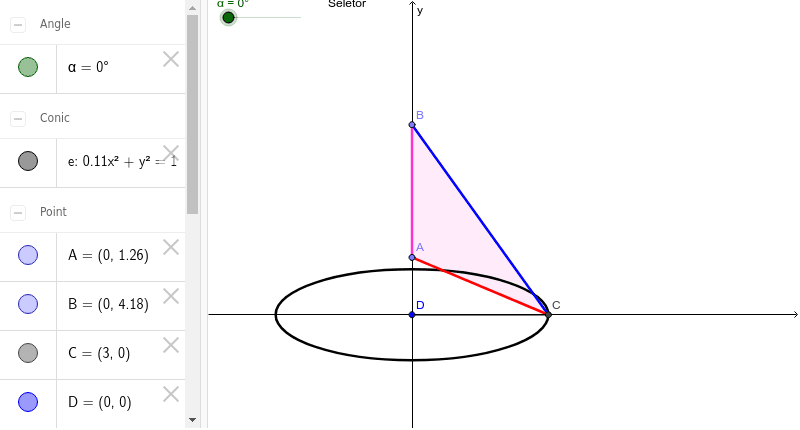Click the Point section label
Image resolution: width=800 pixels, height=430 pixels.
click(54, 212)
